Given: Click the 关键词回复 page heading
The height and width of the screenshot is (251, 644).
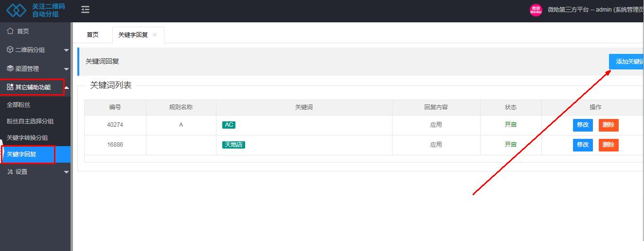Looking at the screenshot, I should coord(102,61).
